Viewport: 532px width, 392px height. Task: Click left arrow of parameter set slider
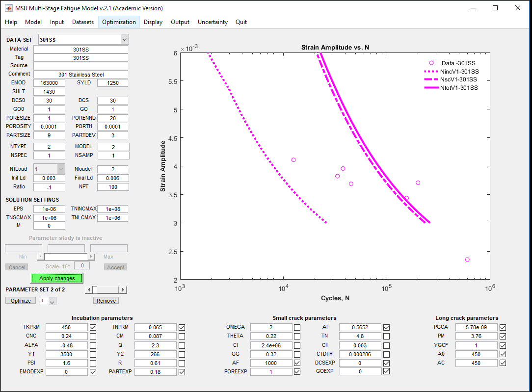tap(89, 290)
